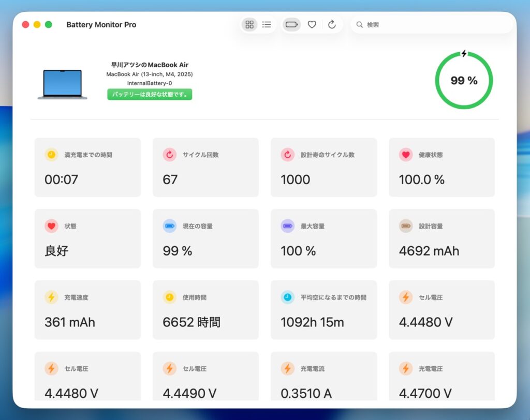Click the heart icon next to 健康状態

[x=406, y=155]
